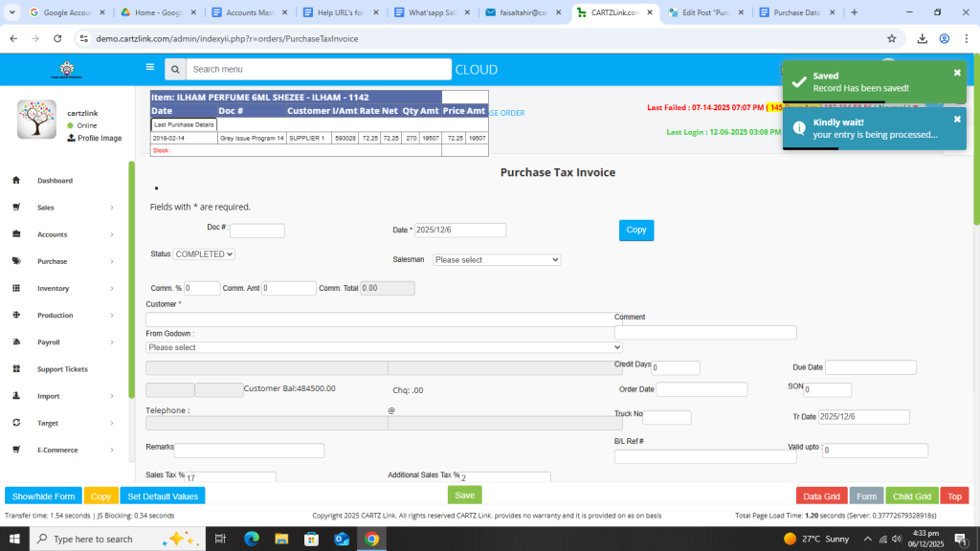This screenshot has width=980, height=551.
Task: Click the search magnifier icon
Action: [175, 70]
